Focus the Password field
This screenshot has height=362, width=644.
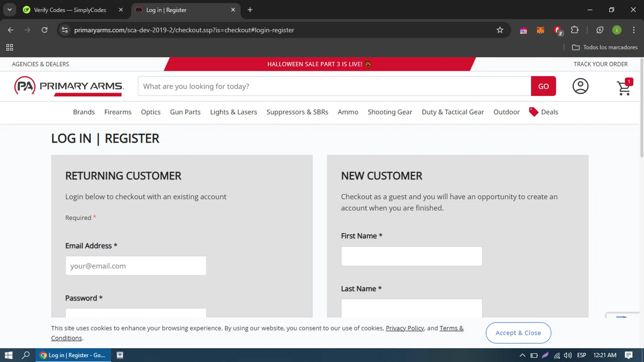click(136, 313)
